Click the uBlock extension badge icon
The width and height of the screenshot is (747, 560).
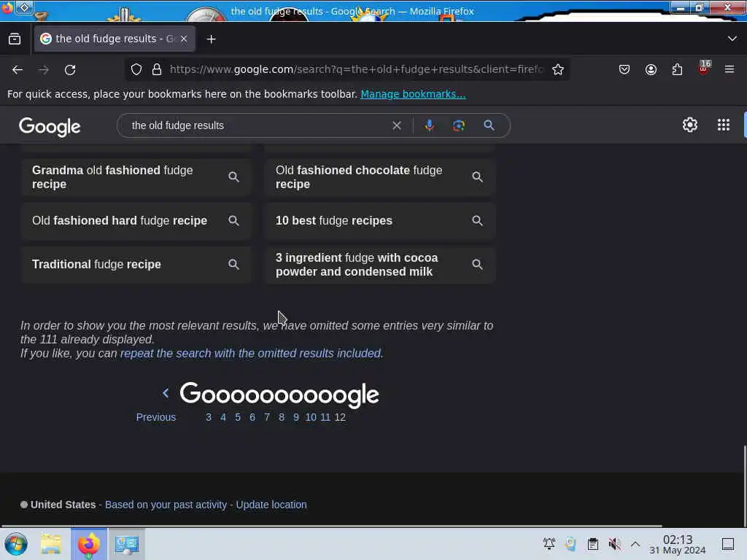[x=704, y=69]
